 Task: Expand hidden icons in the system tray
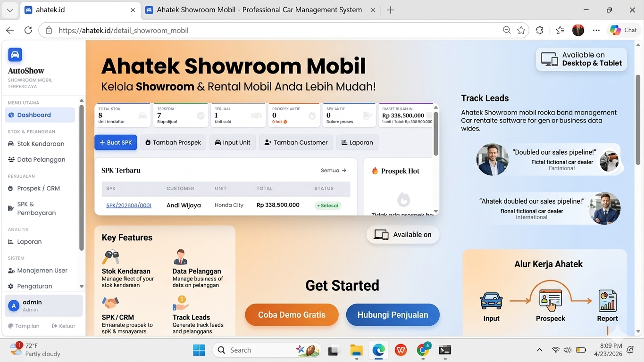539,350
